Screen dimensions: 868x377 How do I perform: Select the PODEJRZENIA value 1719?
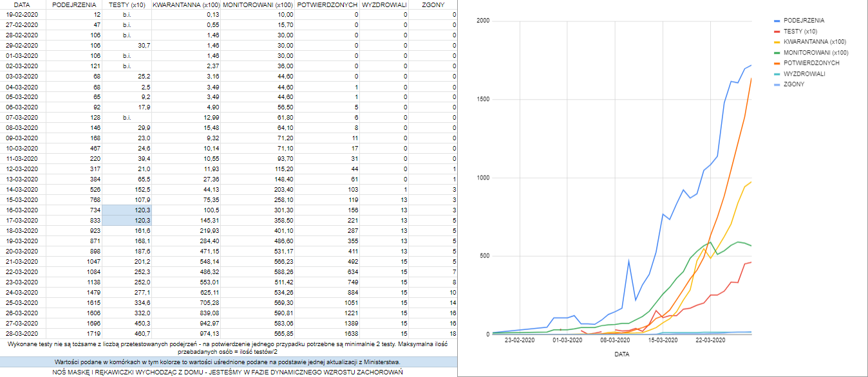click(93, 334)
